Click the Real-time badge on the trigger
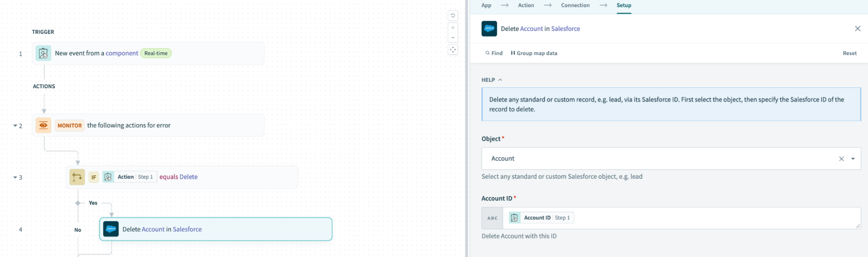The image size is (868, 257). coord(155,53)
